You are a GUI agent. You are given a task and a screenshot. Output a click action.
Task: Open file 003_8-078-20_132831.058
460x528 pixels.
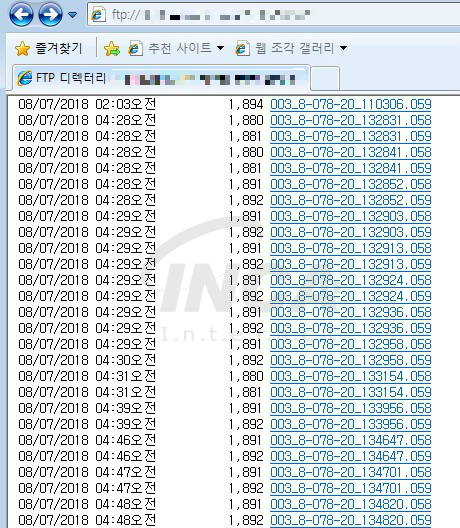point(351,120)
